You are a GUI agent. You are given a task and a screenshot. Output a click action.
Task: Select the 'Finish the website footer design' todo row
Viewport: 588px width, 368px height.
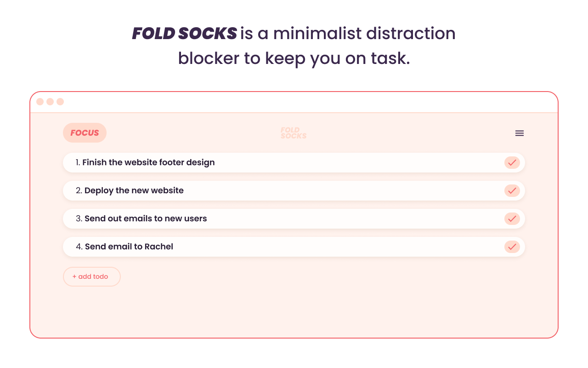[x=230, y=162]
